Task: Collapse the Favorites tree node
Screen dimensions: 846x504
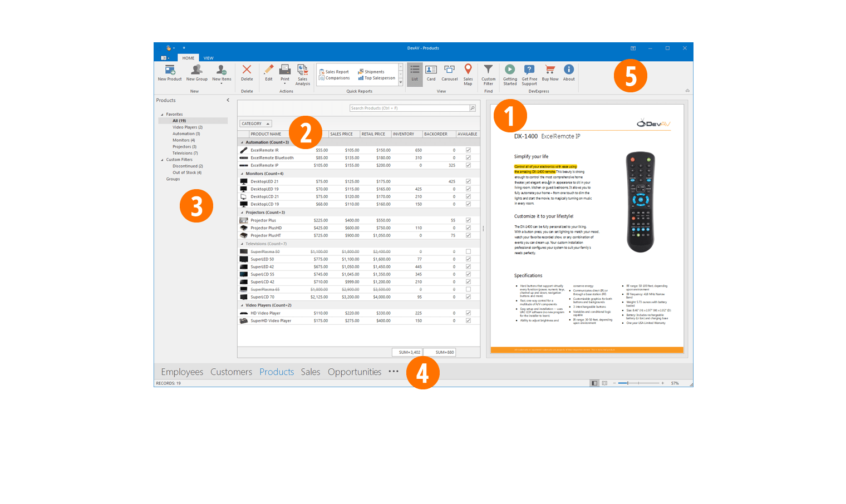Action: [163, 115]
